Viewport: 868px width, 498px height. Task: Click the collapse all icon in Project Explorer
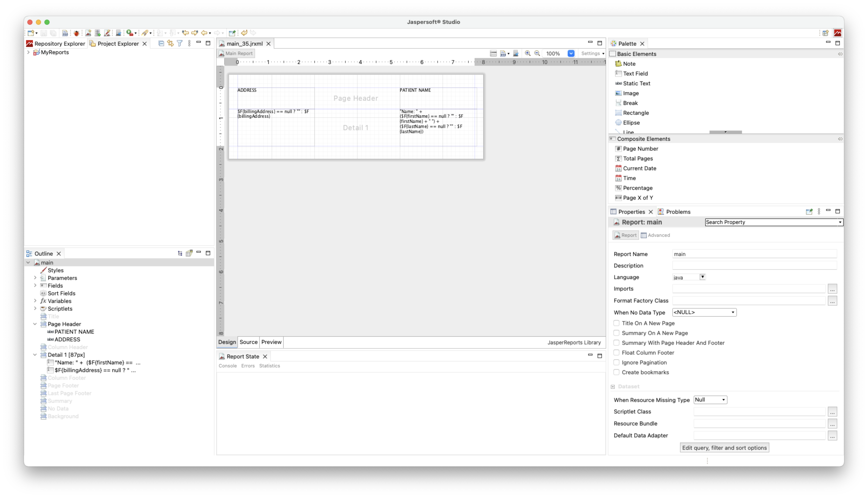pos(161,44)
